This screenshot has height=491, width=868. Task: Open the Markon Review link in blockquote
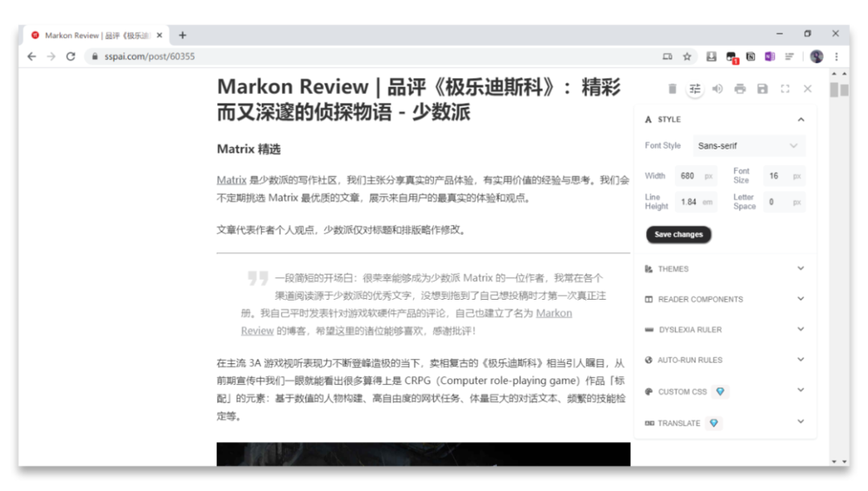(x=554, y=313)
